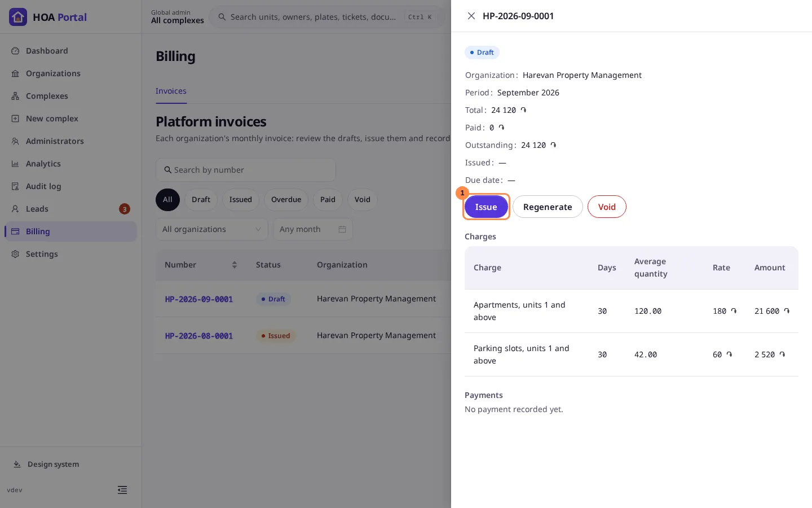Open Dashboard from the sidebar
The image size is (812, 508).
[70, 51]
